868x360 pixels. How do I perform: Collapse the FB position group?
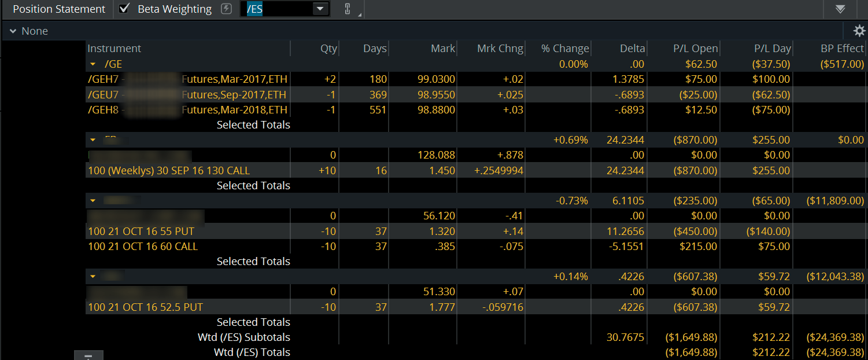pos(93,139)
